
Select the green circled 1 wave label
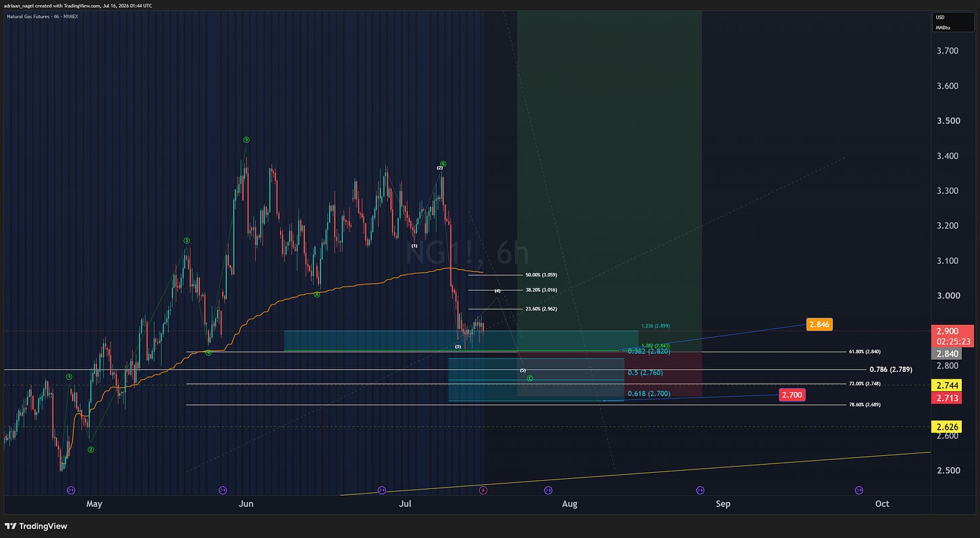click(69, 377)
